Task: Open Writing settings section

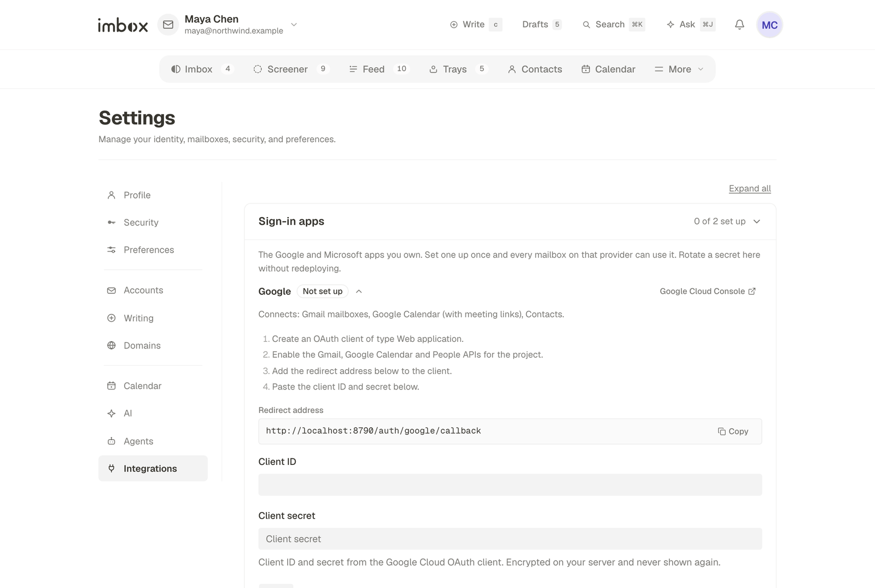Action: coord(153,318)
